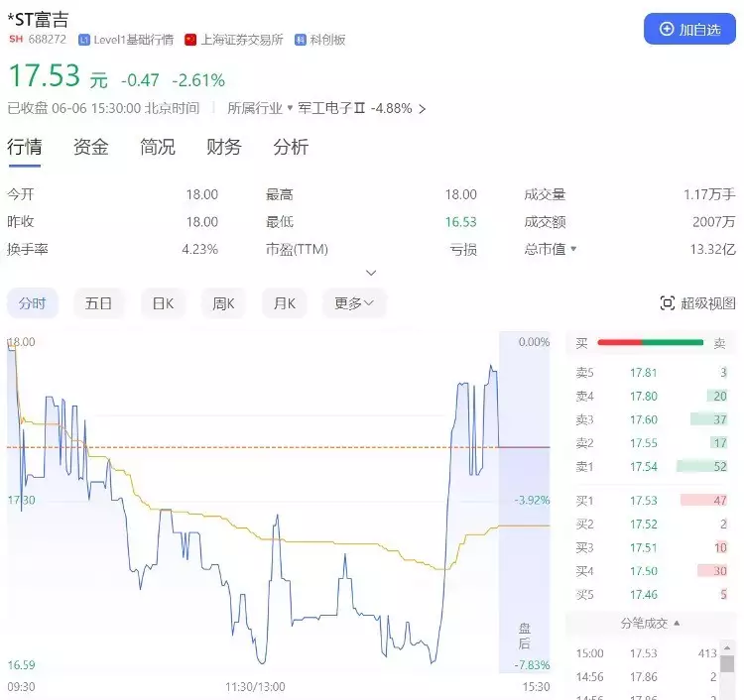The height and width of the screenshot is (700, 744).
Task: Click the 卖3 row price 17.60
Action: tap(644, 419)
